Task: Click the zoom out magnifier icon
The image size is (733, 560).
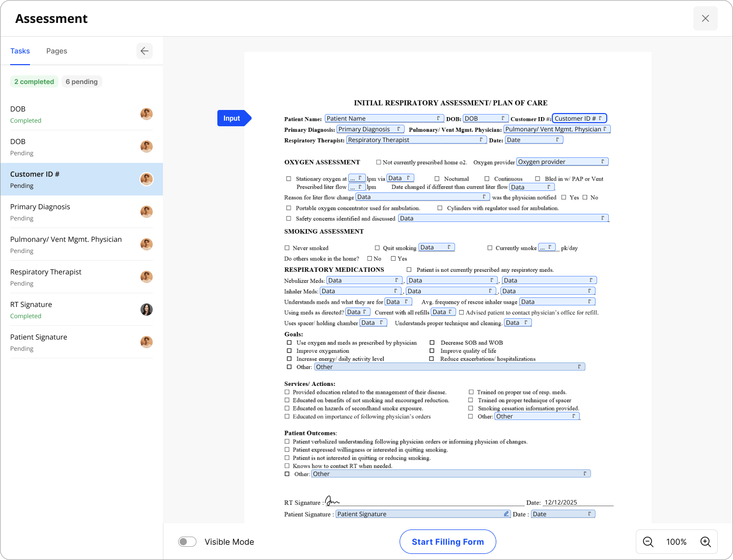Action: coord(648,542)
